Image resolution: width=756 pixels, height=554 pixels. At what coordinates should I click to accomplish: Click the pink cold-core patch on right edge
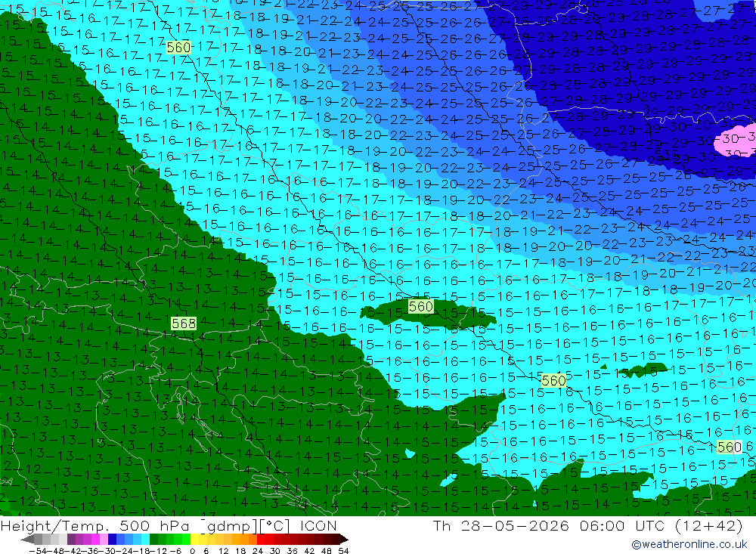point(736,139)
